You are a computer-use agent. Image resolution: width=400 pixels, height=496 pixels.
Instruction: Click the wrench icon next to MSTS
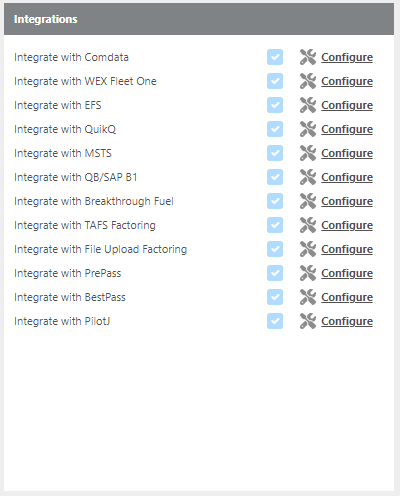308,153
